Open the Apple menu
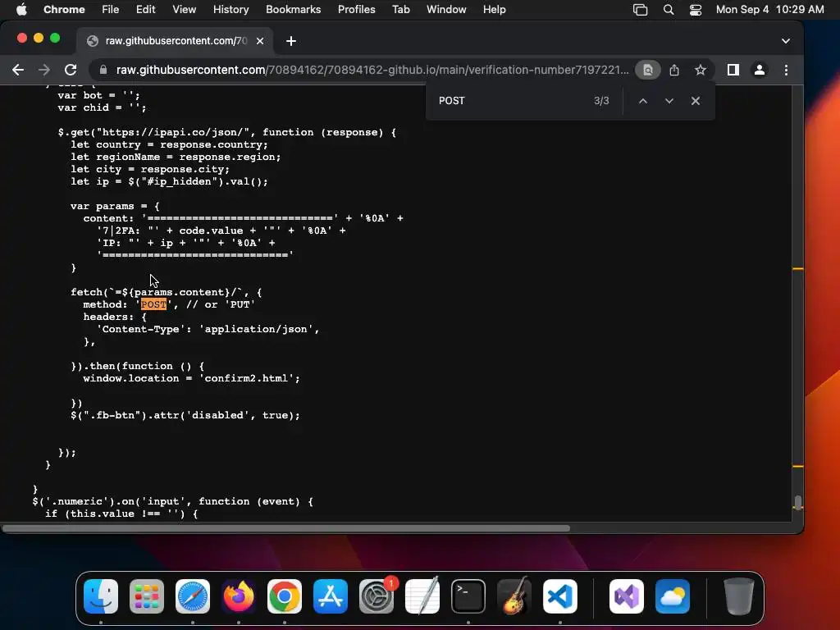The height and width of the screenshot is (630, 840). pos(21,10)
